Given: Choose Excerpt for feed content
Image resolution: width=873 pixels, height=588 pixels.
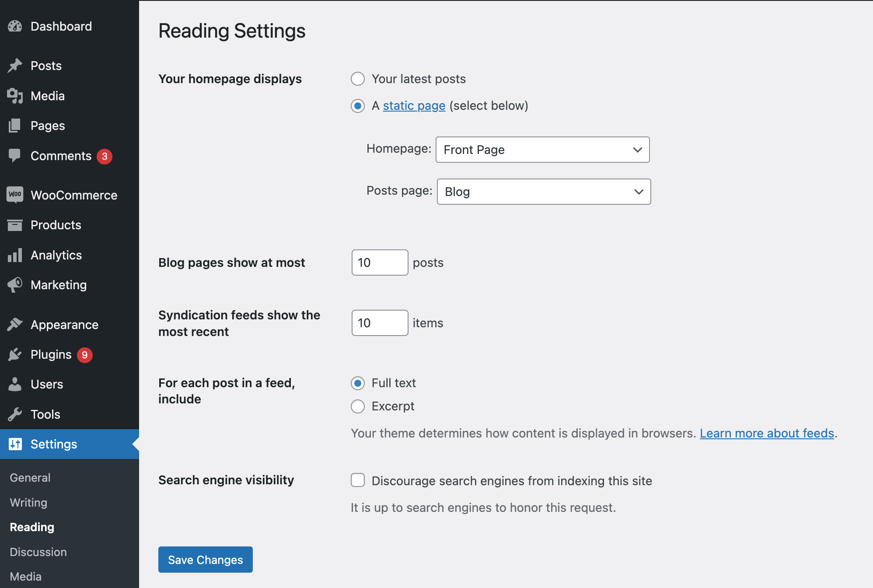Looking at the screenshot, I should click(x=358, y=406).
